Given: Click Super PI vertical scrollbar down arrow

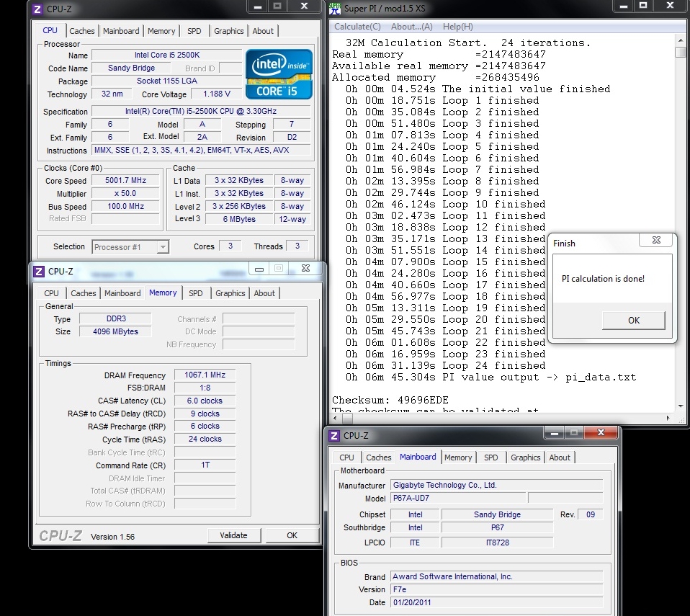Looking at the screenshot, I should [681, 406].
